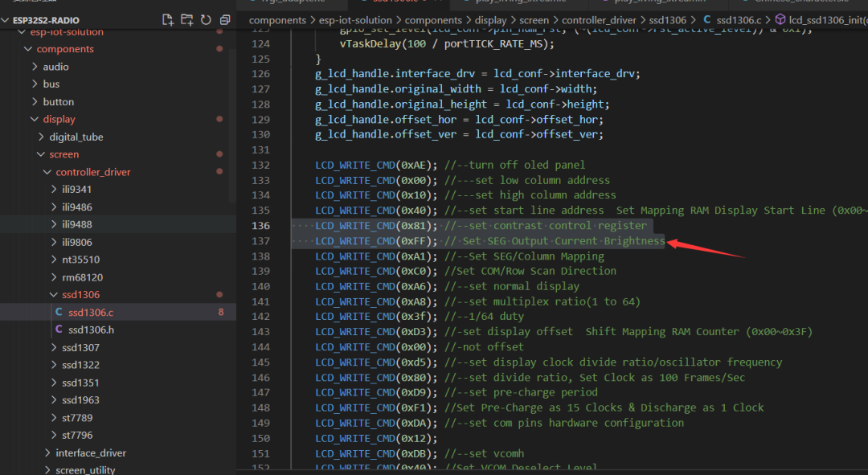This screenshot has width=868, height=475.
Task: Select the esp-iot-solution breadcrumb segment
Action: pos(355,20)
